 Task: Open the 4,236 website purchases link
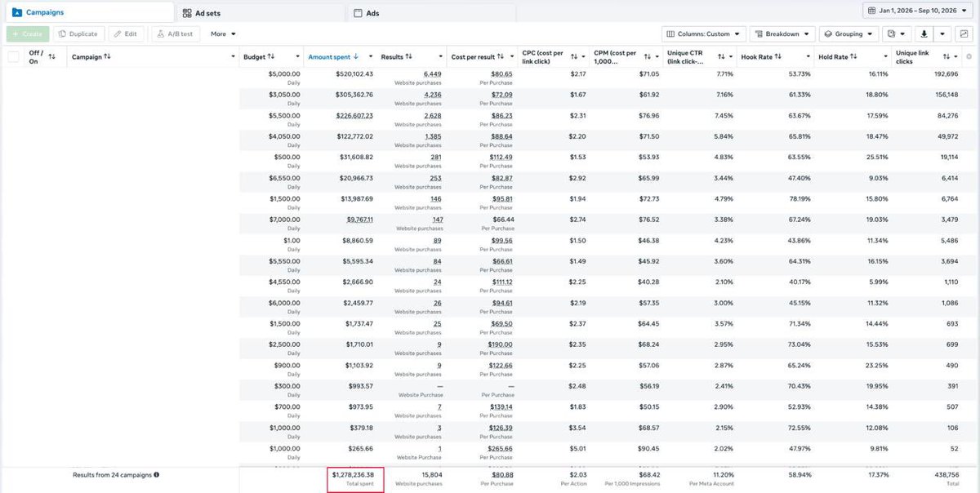tap(432, 95)
